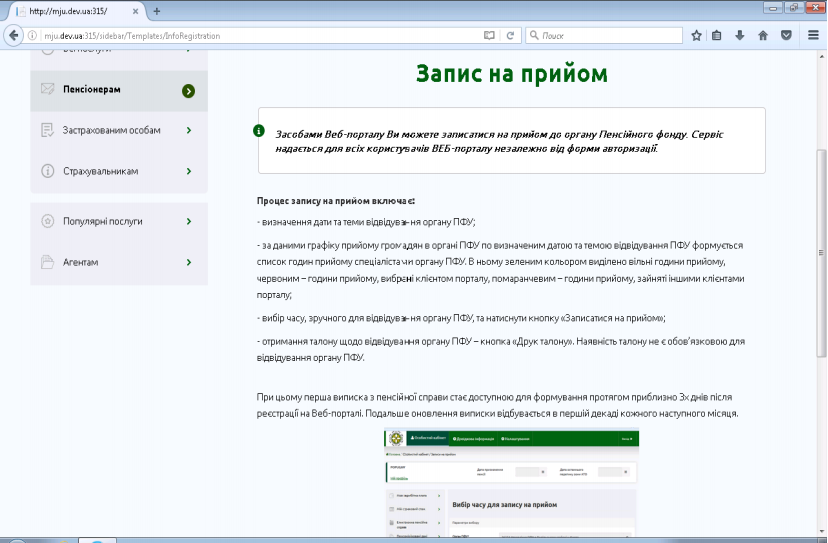
Task: Click the vertical page scrollbar thumb
Action: pos(821,252)
